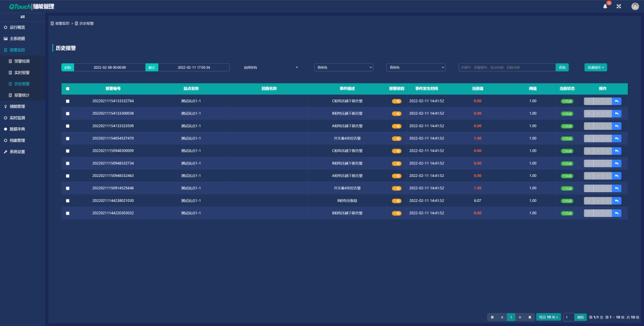Select 报警统计 in the sidebar menu
Screen dimensions: 644x326
22,95
